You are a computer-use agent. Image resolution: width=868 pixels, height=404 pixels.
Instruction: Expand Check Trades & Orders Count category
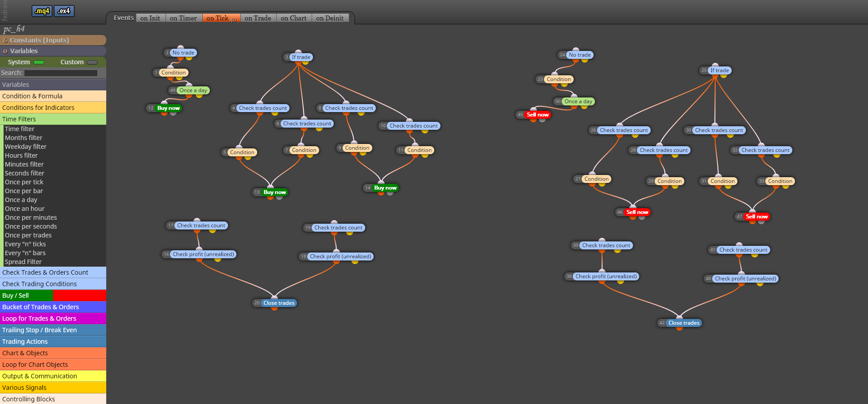(53, 272)
